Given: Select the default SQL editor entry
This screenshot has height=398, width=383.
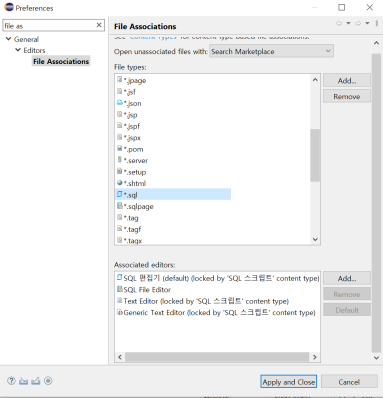Looking at the screenshot, I should [x=218, y=278].
